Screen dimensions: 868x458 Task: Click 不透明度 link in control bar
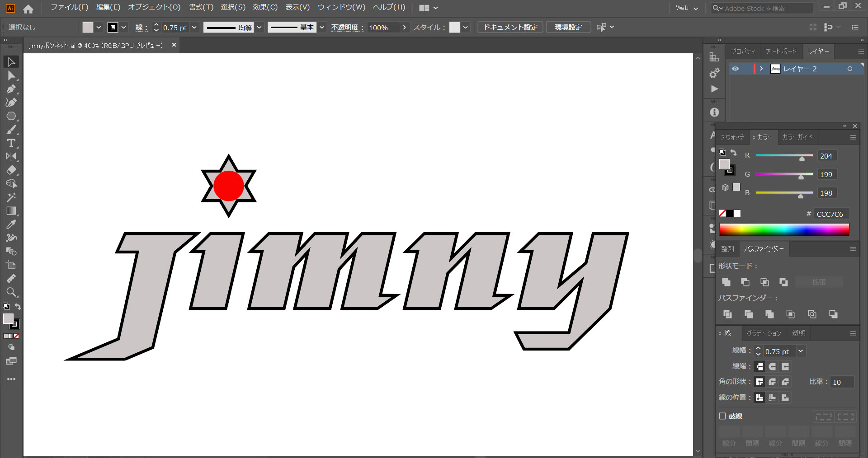347,28
